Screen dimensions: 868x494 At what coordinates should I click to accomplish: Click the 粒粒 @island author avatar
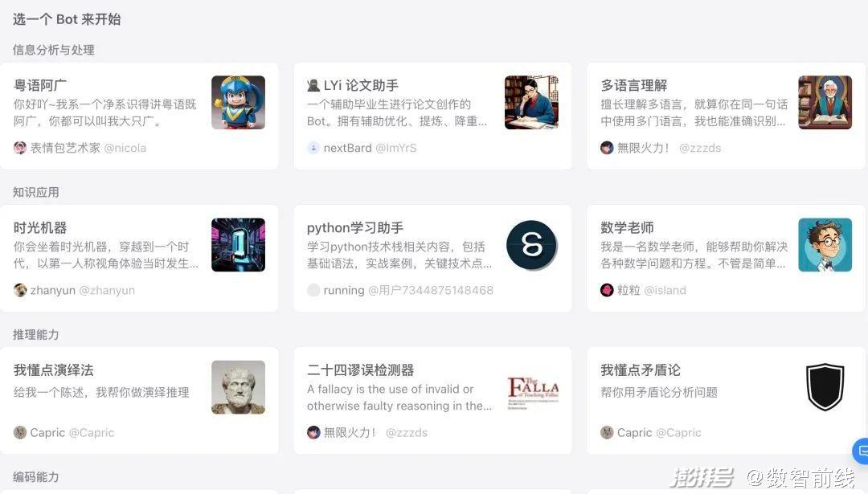click(607, 290)
